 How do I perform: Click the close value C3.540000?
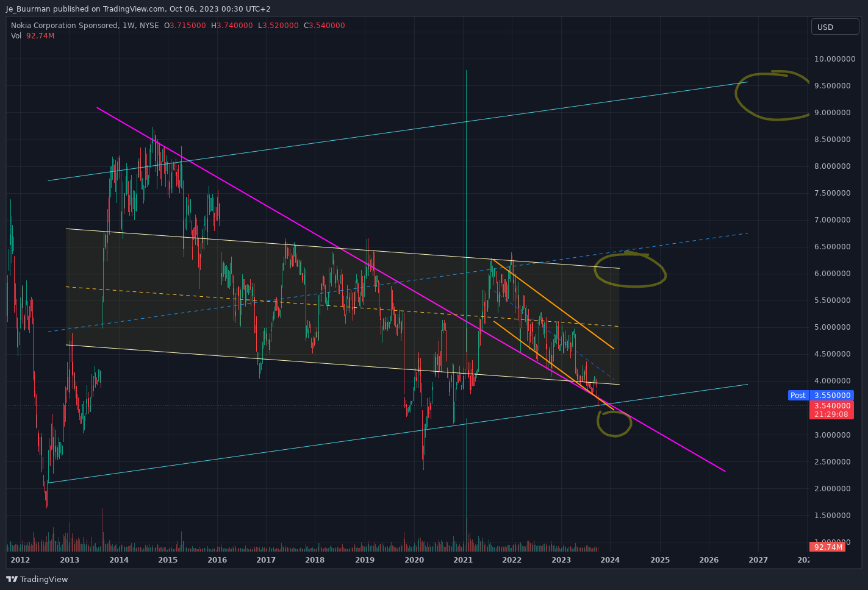[x=325, y=26]
